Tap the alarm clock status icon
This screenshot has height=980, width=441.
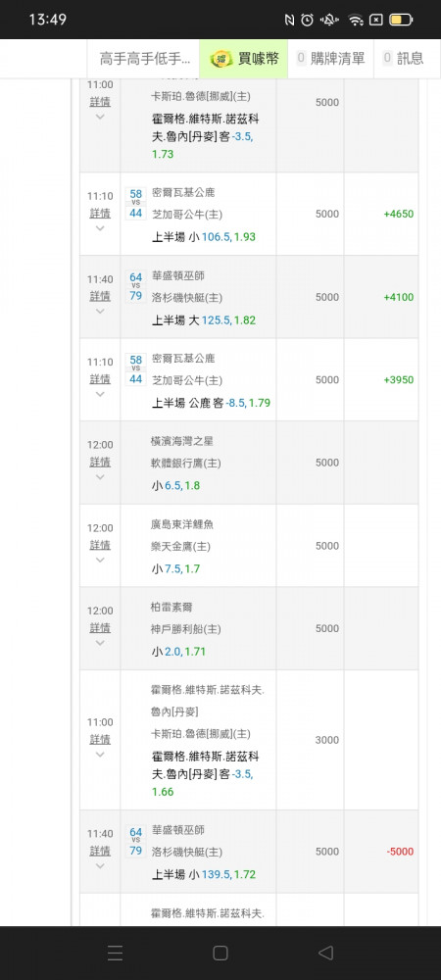click(x=307, y=20)
